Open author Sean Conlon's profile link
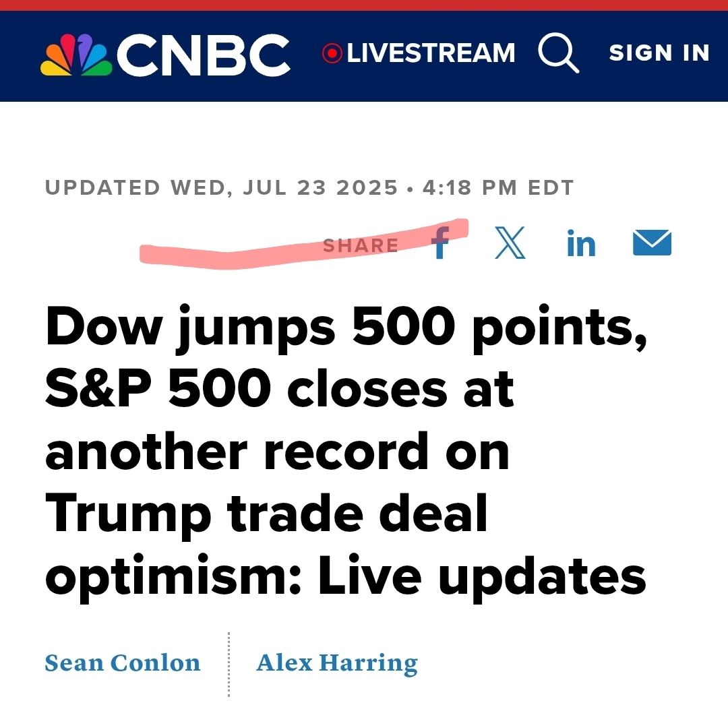This screenshot has width=728, height=707. click(123, 663)
